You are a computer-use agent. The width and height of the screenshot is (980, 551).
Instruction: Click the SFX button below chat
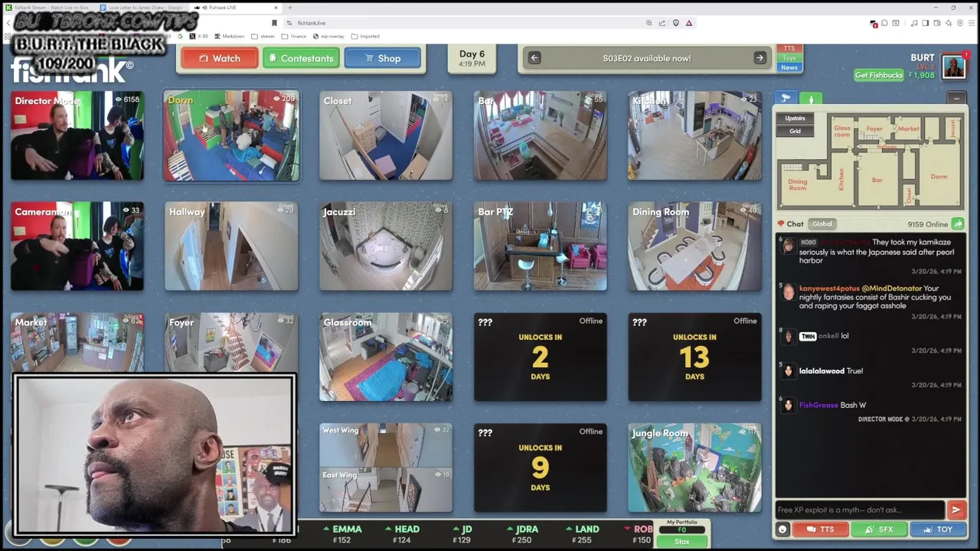[879, 530]
